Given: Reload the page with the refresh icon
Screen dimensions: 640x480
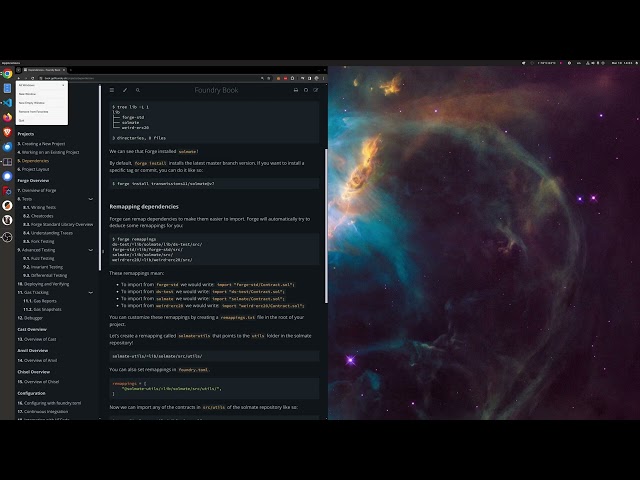Looking at the screenshot, I should (x=33, y=78).
